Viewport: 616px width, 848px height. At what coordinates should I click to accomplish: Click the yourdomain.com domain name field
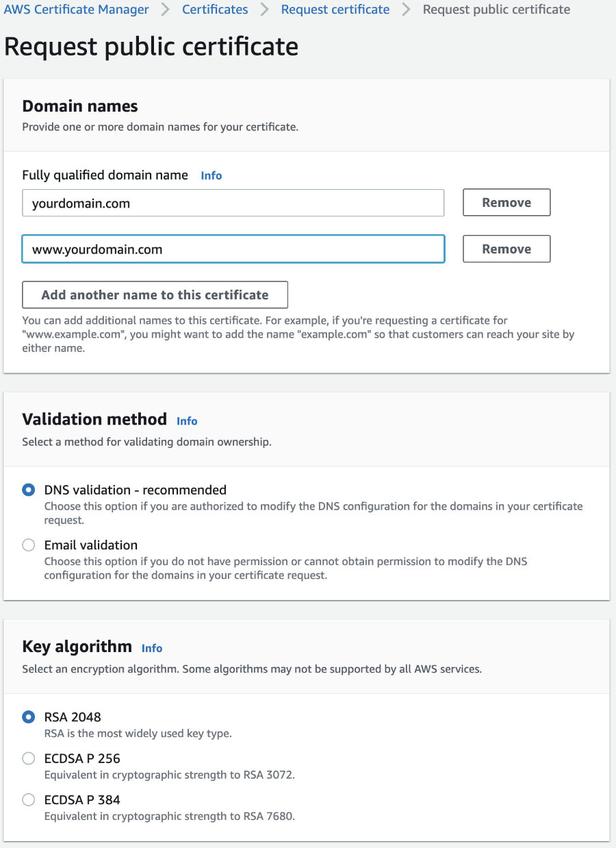click(x=233, y=203)
